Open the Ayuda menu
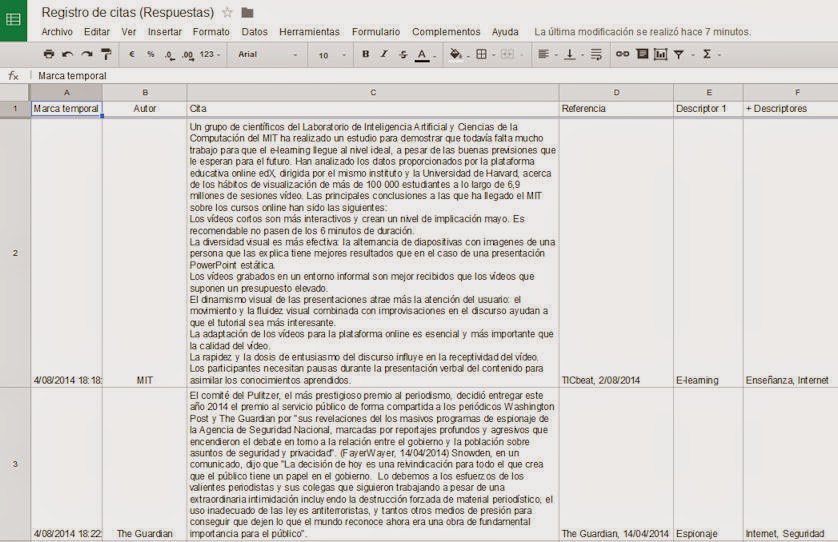This screenshot has width=838, height=542. click(505, 32)
